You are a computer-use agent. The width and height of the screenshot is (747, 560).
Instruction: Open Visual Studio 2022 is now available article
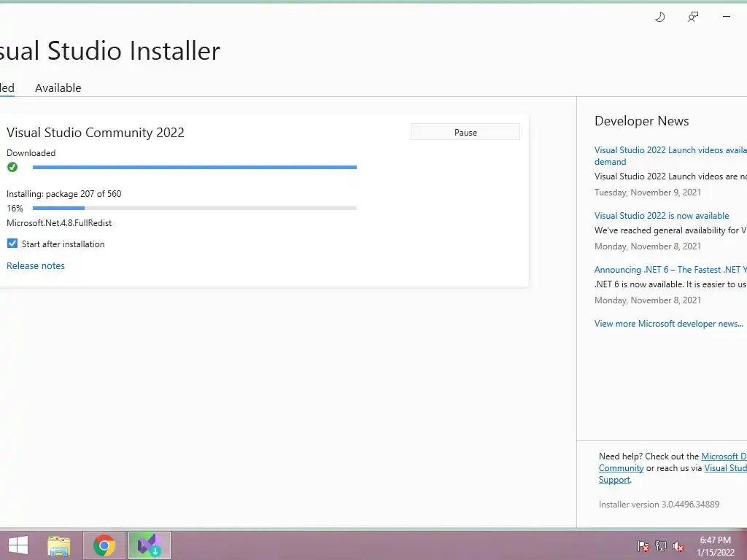(x=661, y=216)
